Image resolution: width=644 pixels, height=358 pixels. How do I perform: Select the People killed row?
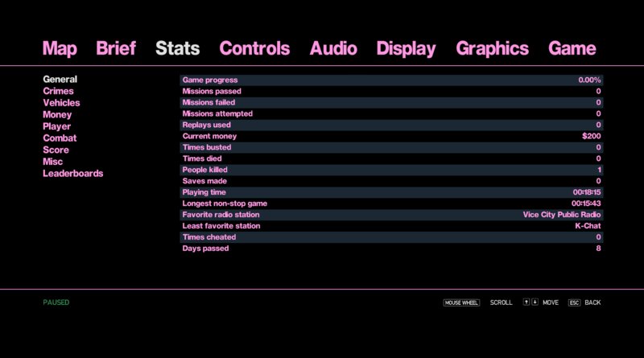click(x=391, y=170)
